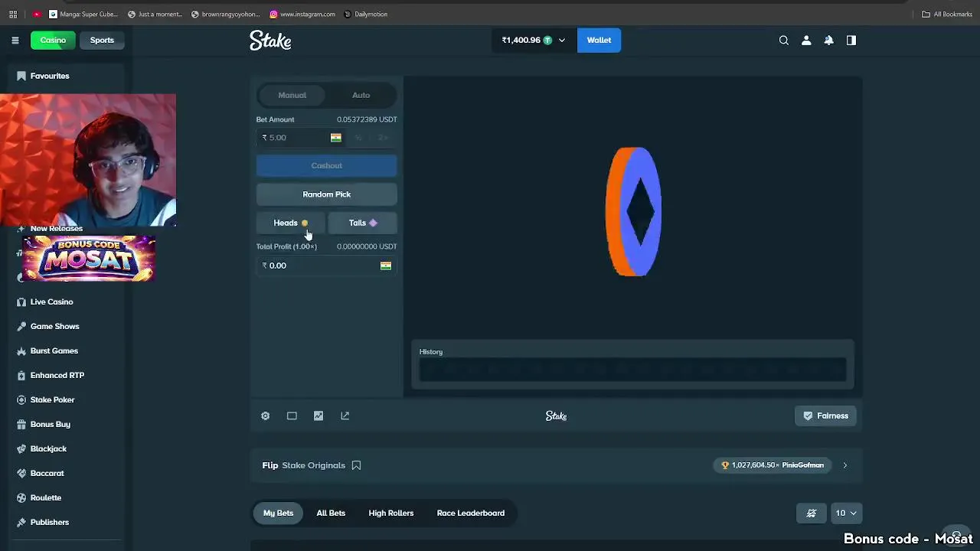Open the hamburger sidebar menu

point(15,41)
